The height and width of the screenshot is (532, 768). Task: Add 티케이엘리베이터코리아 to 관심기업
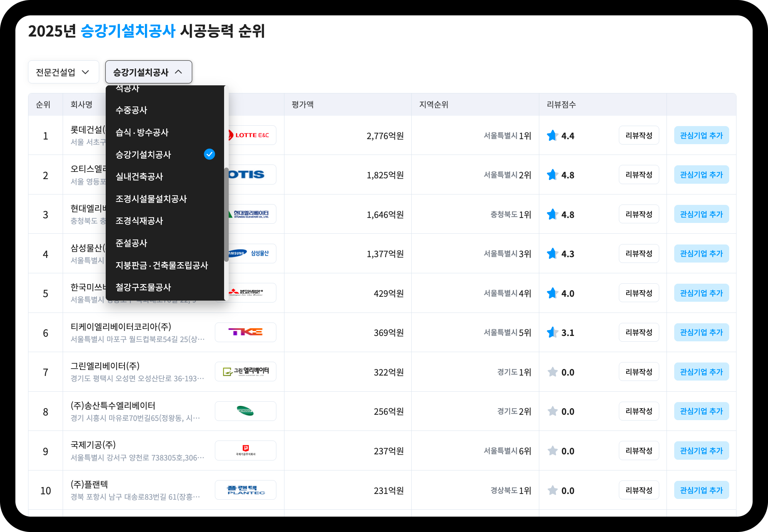[x=702, y=332]
